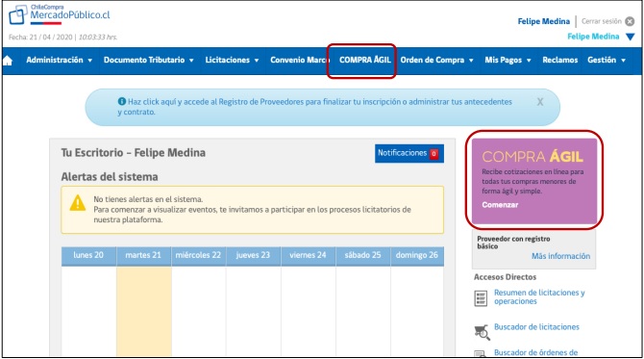Click the highlighted martes 21 day cell
Image resolution: width=644 pixels, height=359 pixels.
tap(144, 311)
